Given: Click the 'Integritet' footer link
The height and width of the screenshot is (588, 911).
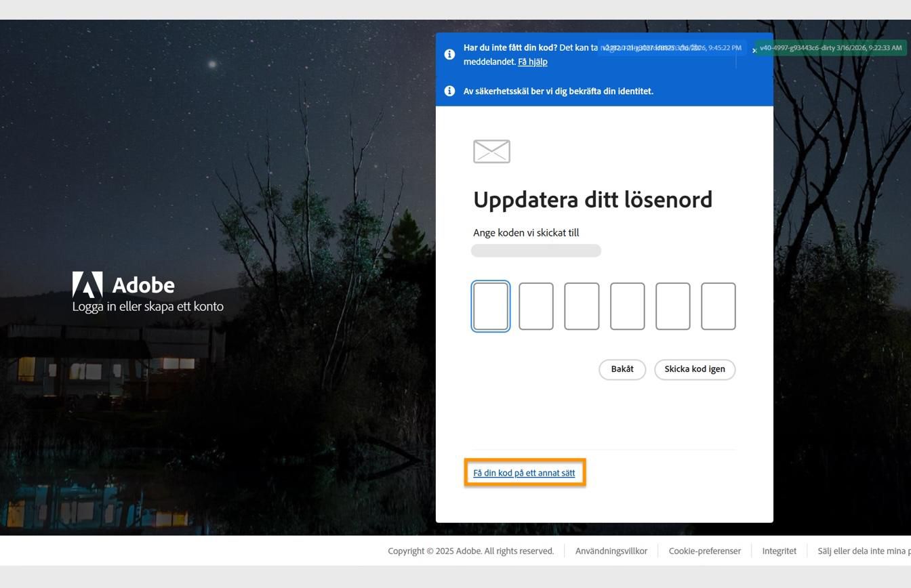Looking at the screenshot, I should (x=779, y=551).
